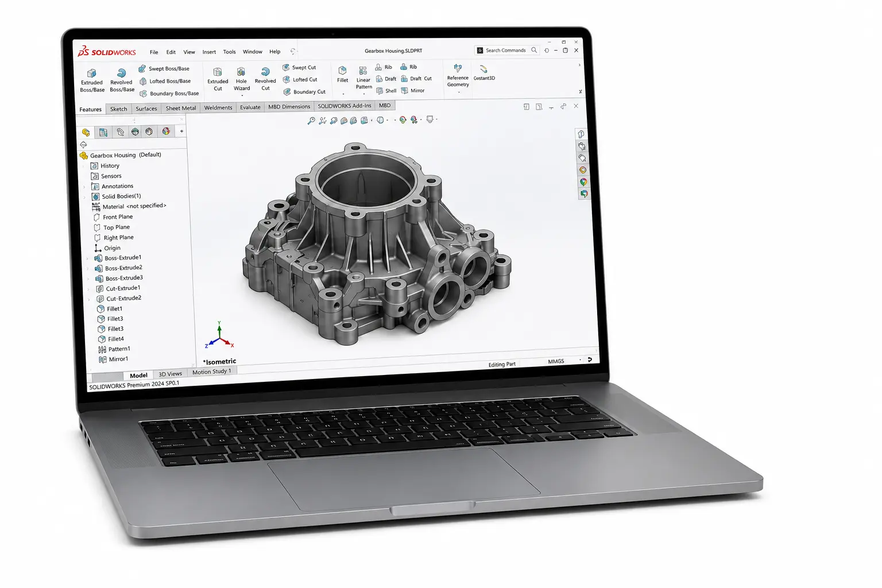Open the Tools menu
This screenshot has height=588, width=882.
(229, 52)
